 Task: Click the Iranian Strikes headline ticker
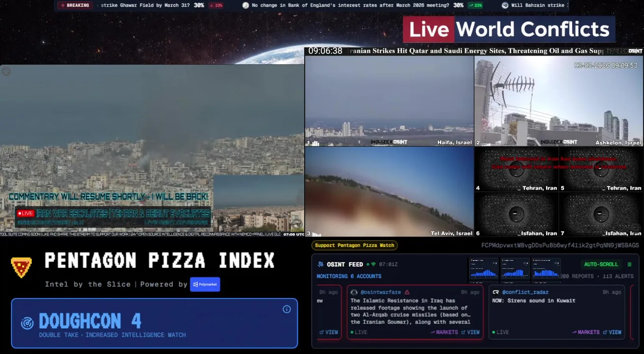(476, 51)
